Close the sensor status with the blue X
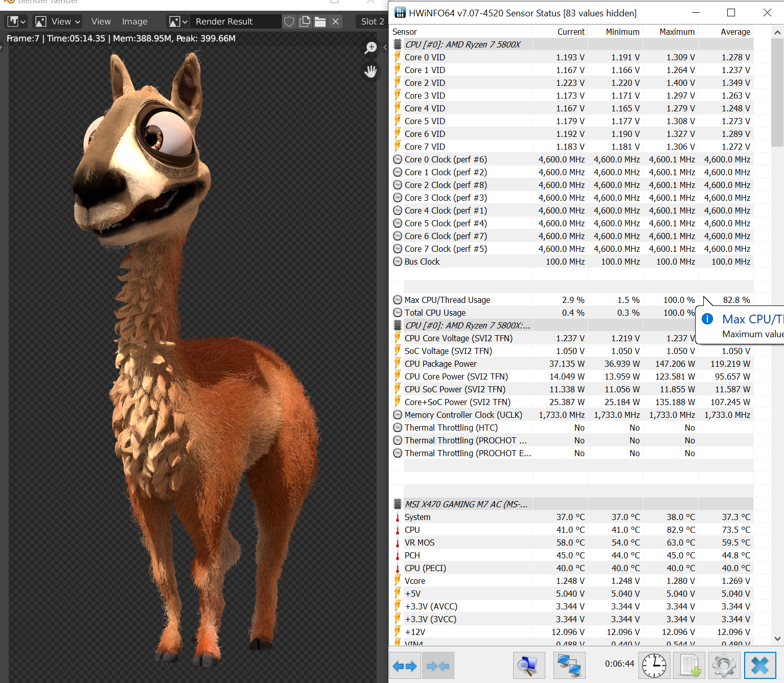This screenshot has width=784, height=683. (760, 666)
